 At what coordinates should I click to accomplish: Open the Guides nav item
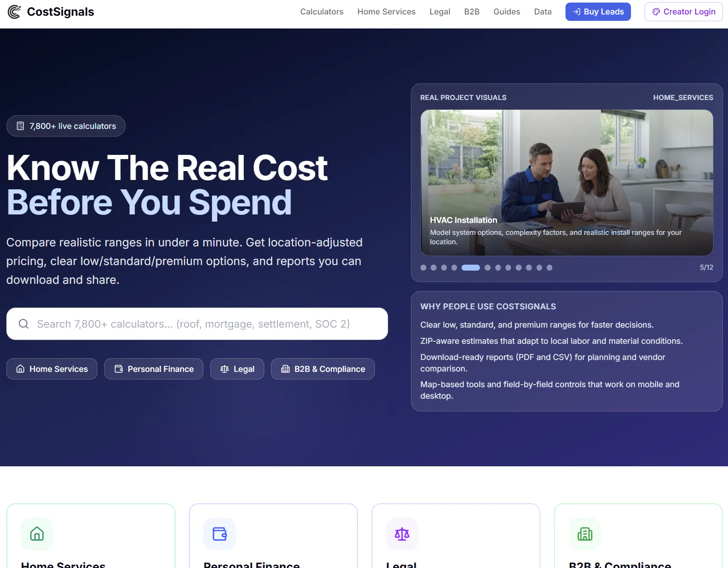[507, 12]
